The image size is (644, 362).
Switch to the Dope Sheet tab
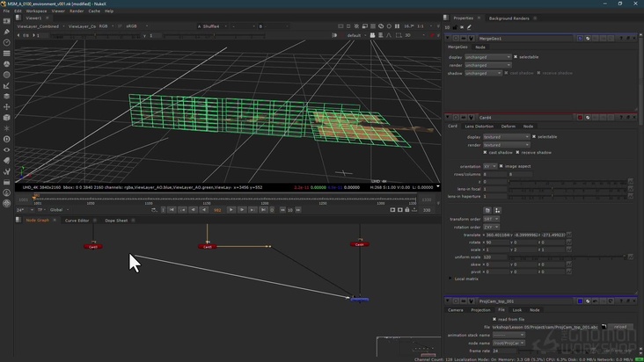[116, 221]
